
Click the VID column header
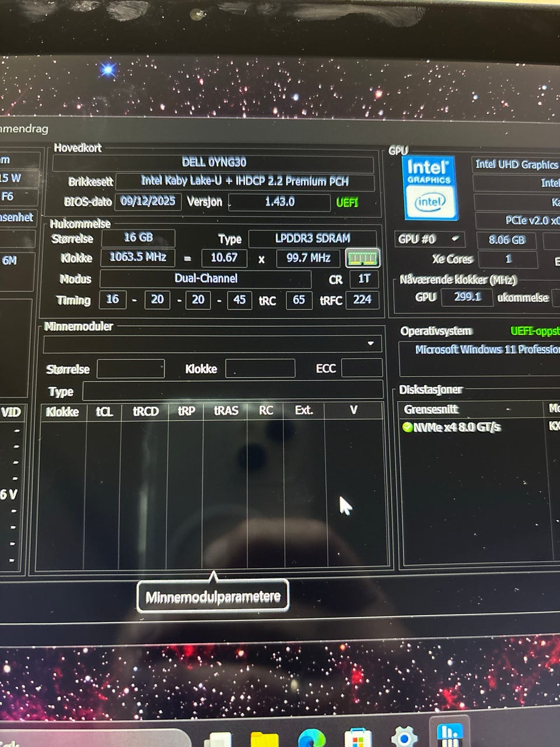pyautogui.click(x=11, y=413)
